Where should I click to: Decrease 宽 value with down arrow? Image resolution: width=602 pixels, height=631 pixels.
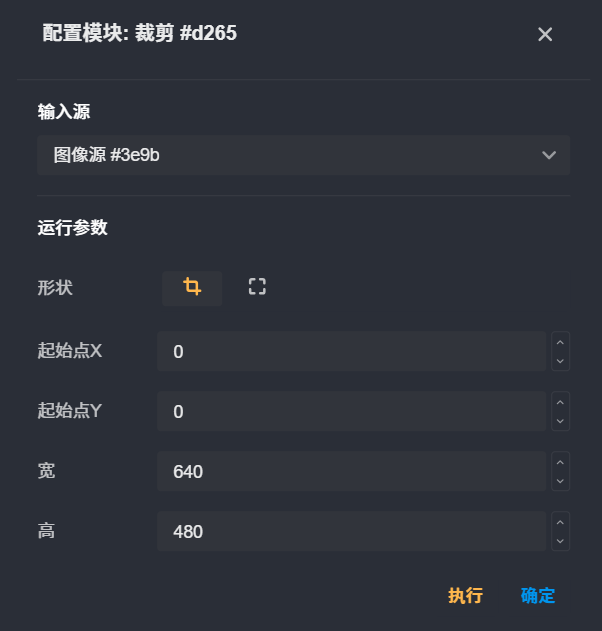[561, 481]
